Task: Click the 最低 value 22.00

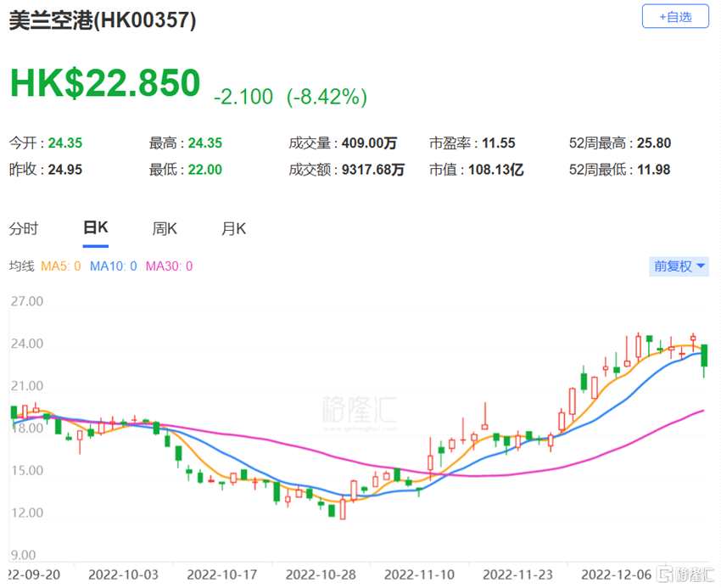Action: pyautogui.click(x=205, y=170)
